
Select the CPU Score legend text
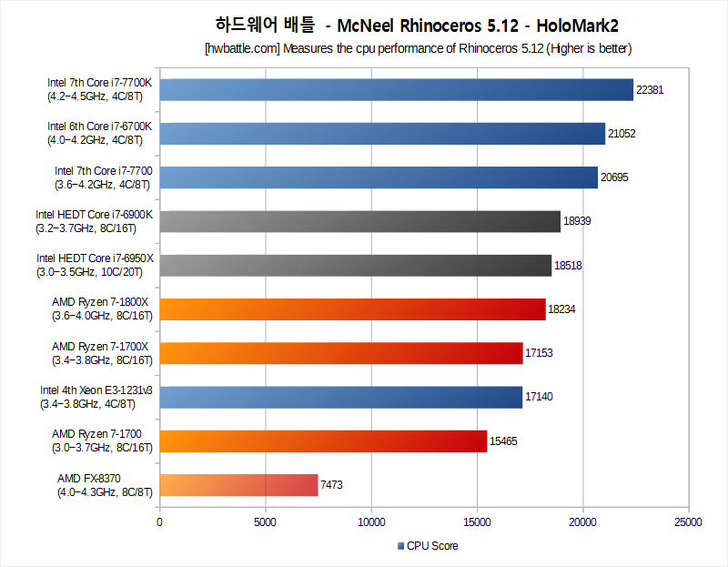[432, 546]
